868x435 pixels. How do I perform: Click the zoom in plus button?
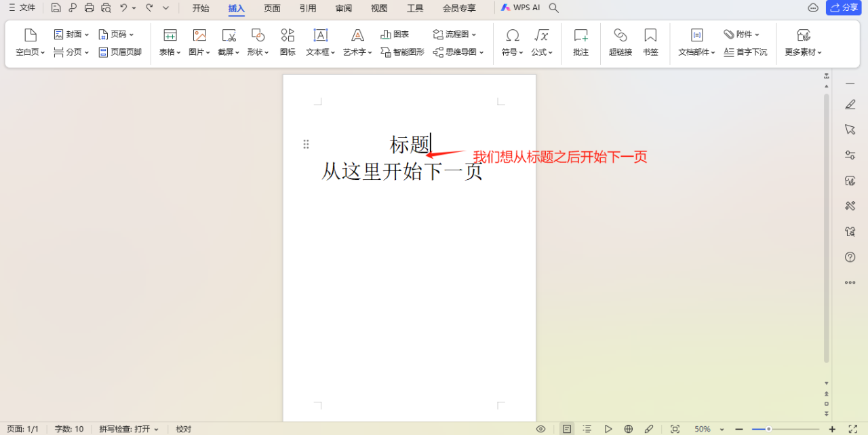click(x=832, y=429)
